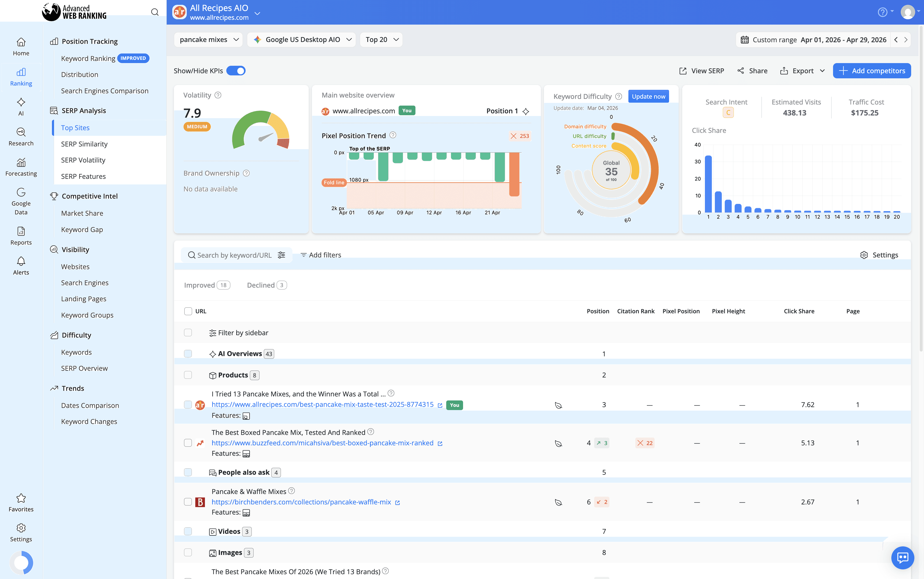The width and height of the screenshot is (924, 579).
Task: Open external link icon for buzzfeed URL
Action: click(x=440, y=443)
